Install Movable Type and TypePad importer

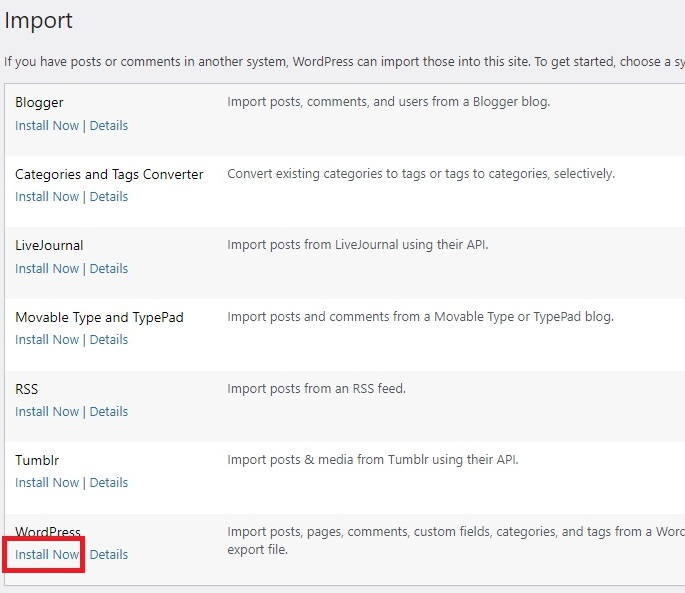(47, 340)
